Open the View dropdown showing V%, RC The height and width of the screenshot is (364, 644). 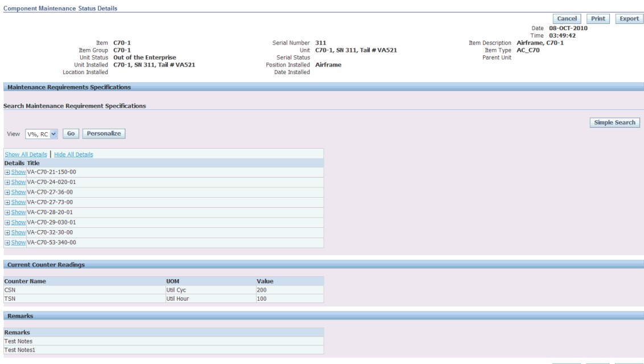[42, 134]
